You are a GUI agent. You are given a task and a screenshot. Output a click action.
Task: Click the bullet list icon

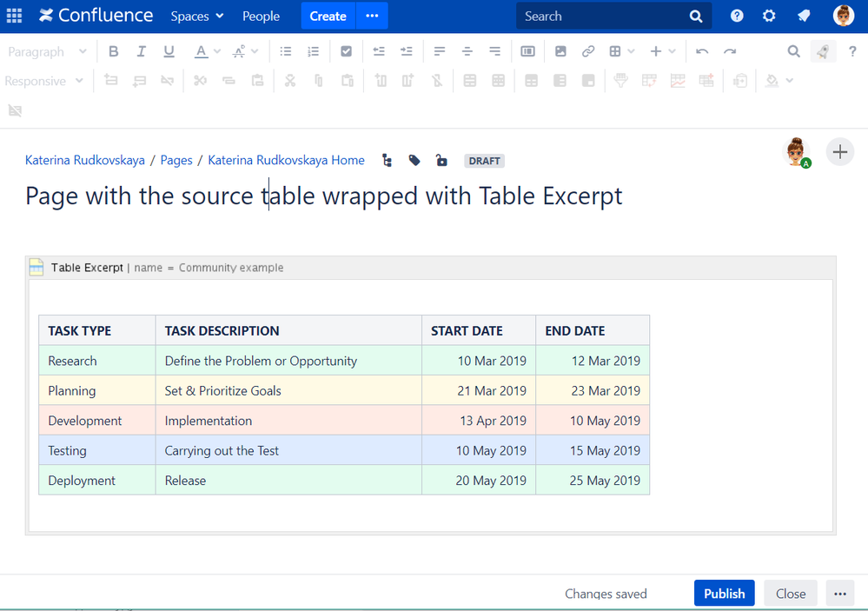(x=286, y=52)
